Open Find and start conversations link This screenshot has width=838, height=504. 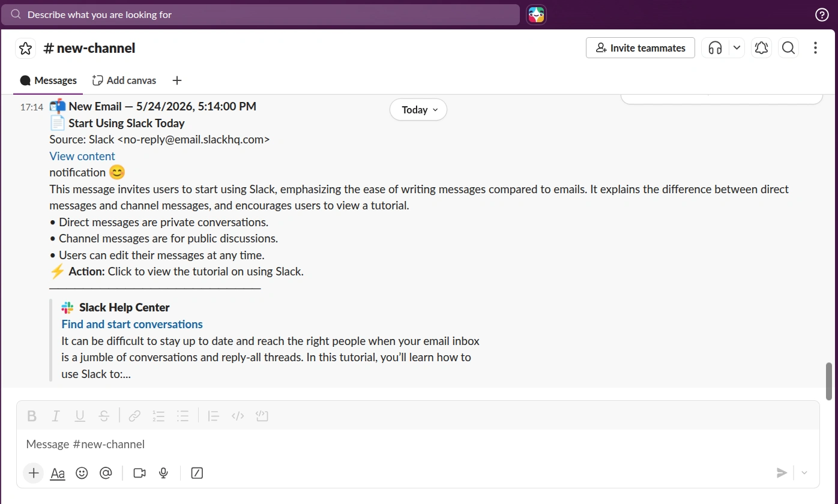coord(132,324)
